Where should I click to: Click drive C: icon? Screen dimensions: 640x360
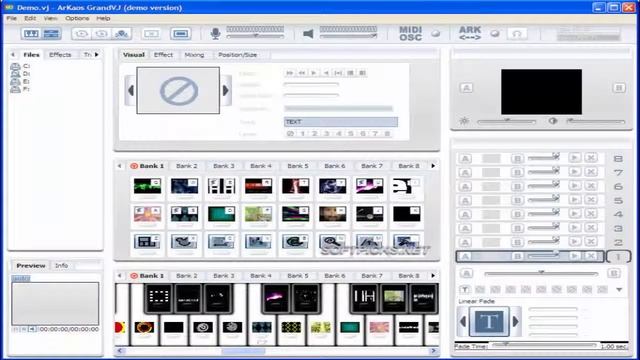(x=16, y=66)
